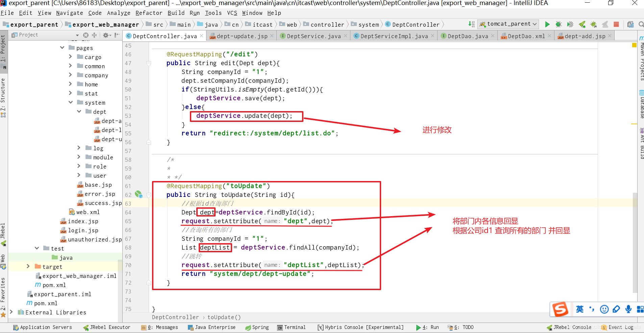
Task: Open the VCS menu
Action: pos(232,13)
